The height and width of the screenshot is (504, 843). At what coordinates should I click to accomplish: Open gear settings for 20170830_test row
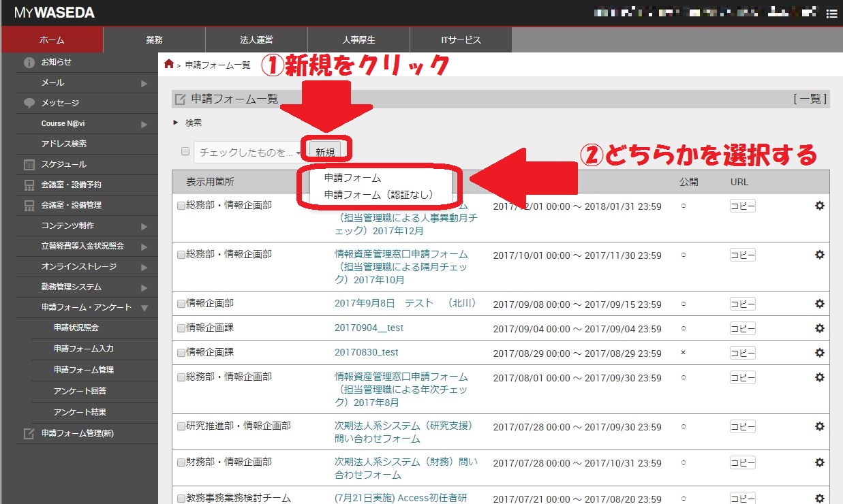point(820,353)
